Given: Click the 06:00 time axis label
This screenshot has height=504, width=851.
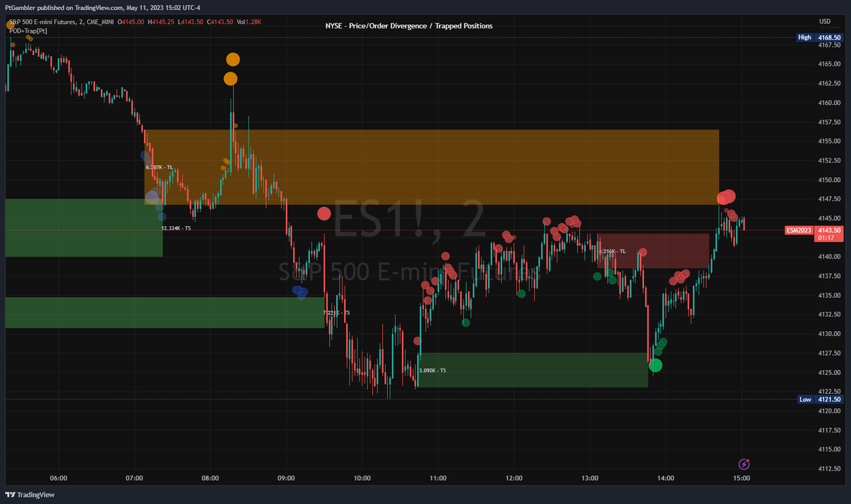Looking at the screenshot, I should pyautogui.click(x=58, y=478).
